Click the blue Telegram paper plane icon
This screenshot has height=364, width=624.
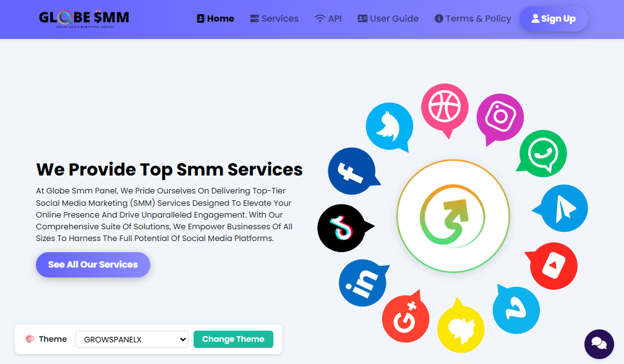563,209
